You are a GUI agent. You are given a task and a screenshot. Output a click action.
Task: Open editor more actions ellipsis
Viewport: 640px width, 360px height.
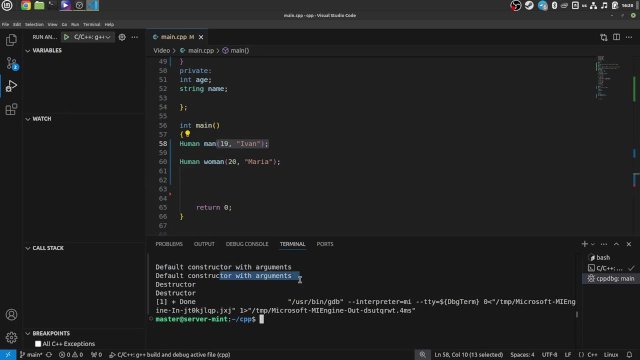pos(629,37)
